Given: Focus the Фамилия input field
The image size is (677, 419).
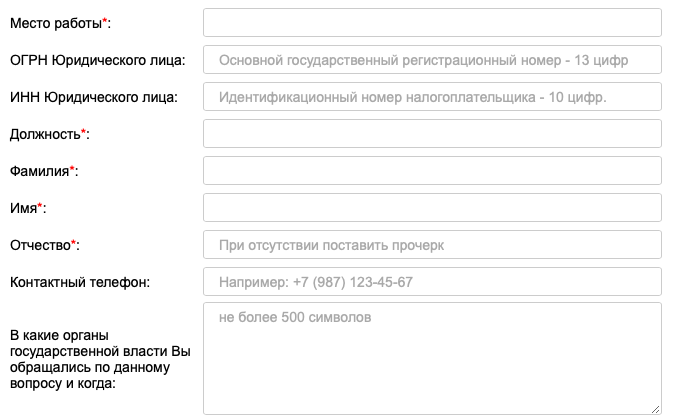Looking at the screenshot, I should point(432,171).
